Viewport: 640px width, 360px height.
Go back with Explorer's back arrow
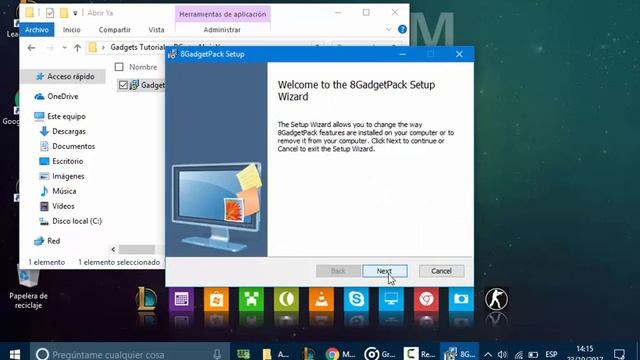[x=31, y=48]
